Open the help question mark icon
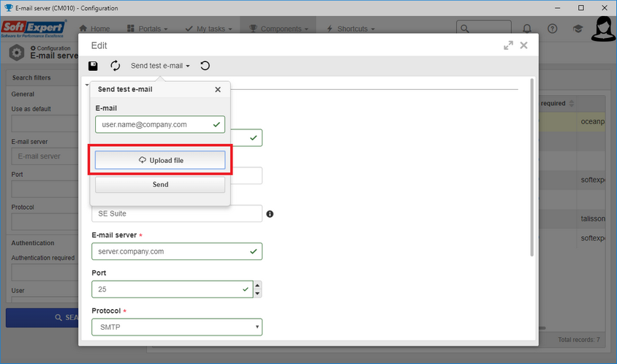The height and width of the screenshot is (364, 617). coord(553,29)
